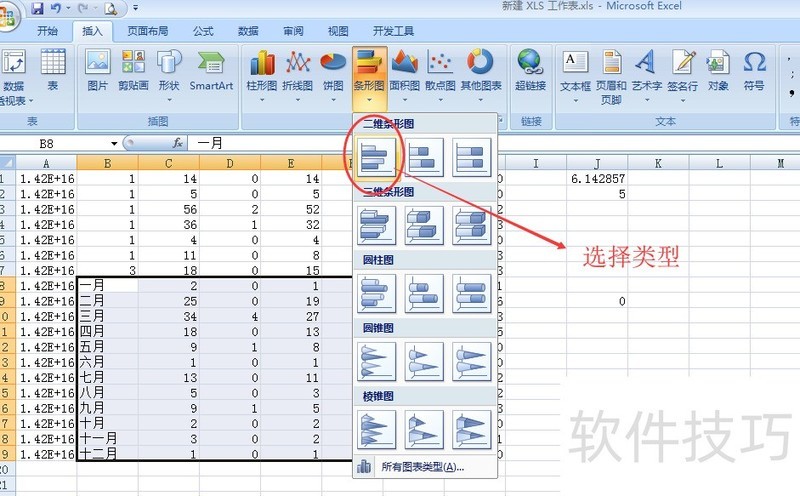Image resolution: width=800 pixels, height=496 pixels.
Task: Select the clustered horizontal cone chart
Action: click(x=376, y=361)
